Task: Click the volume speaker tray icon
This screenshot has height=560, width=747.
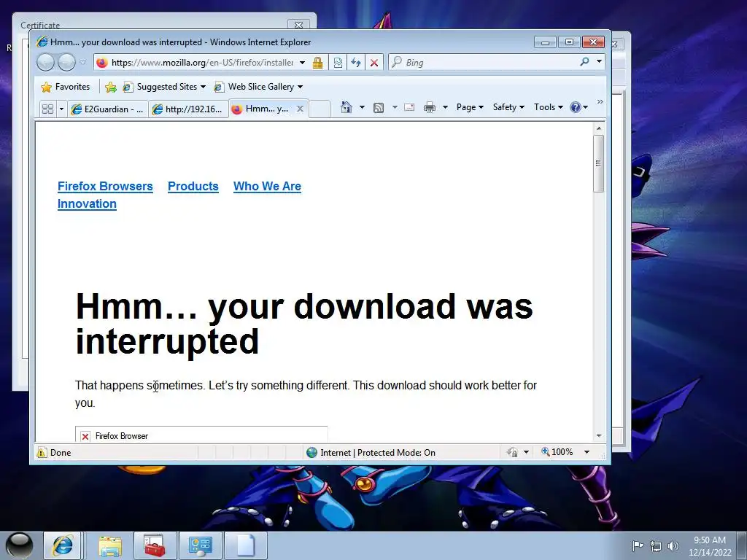Action: [673, 546]
